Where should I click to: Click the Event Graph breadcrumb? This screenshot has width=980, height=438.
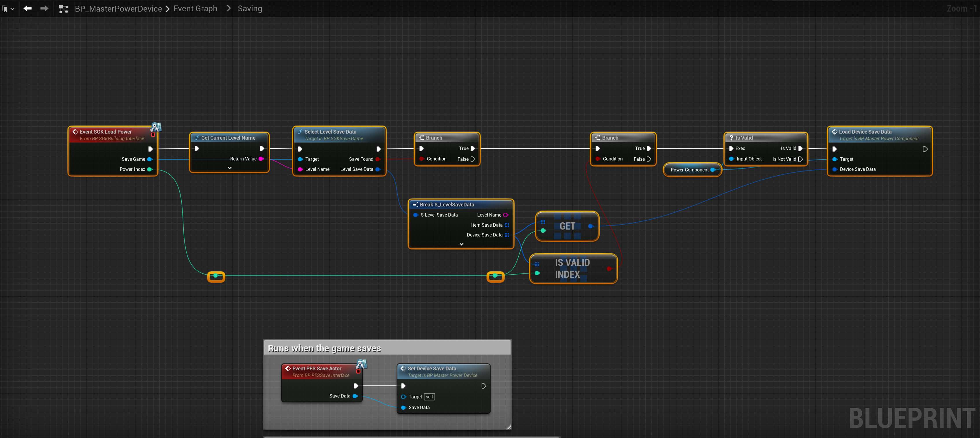tap(195, 9)
